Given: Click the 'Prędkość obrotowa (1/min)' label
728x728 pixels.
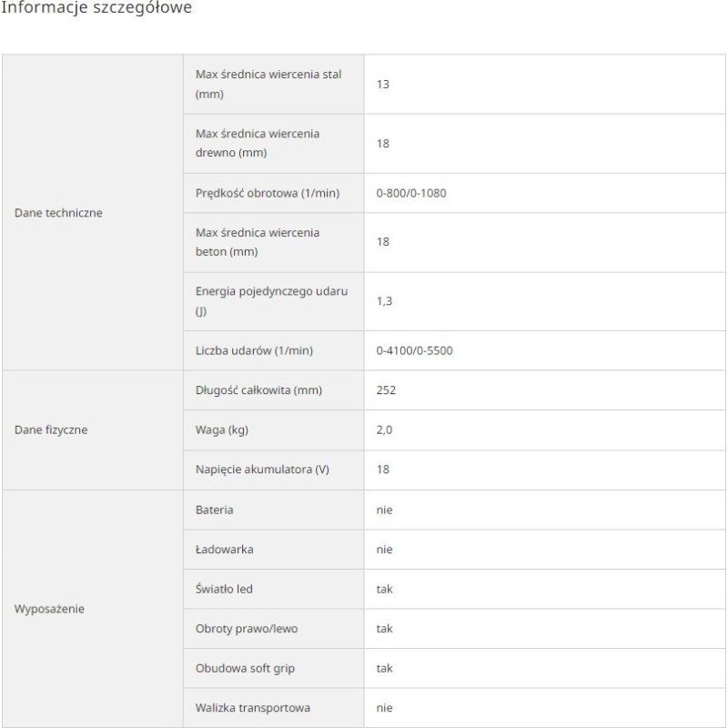Looking at the screenshot, I should click(x=268, y=193).
